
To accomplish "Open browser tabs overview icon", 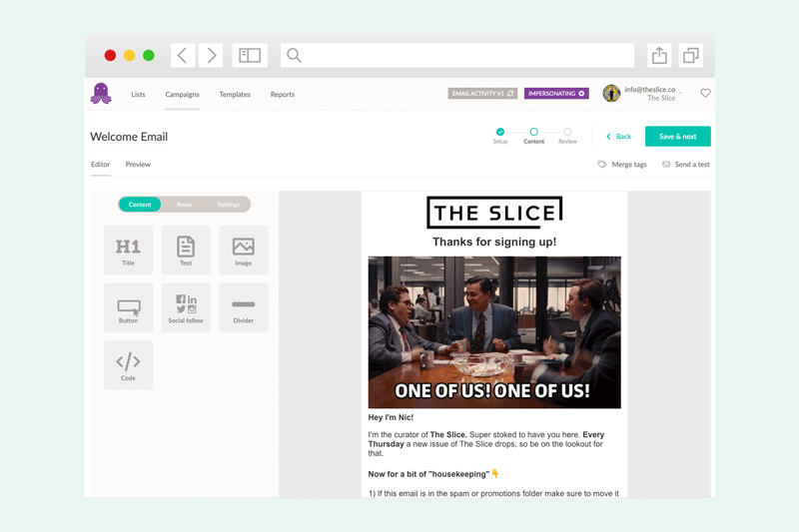I will [x=691, y=55].
